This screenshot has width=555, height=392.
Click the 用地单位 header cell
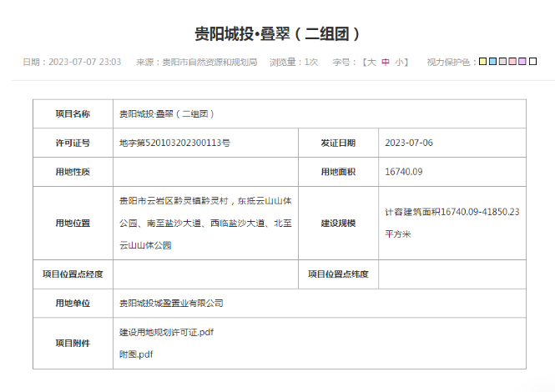click(73, 304)
